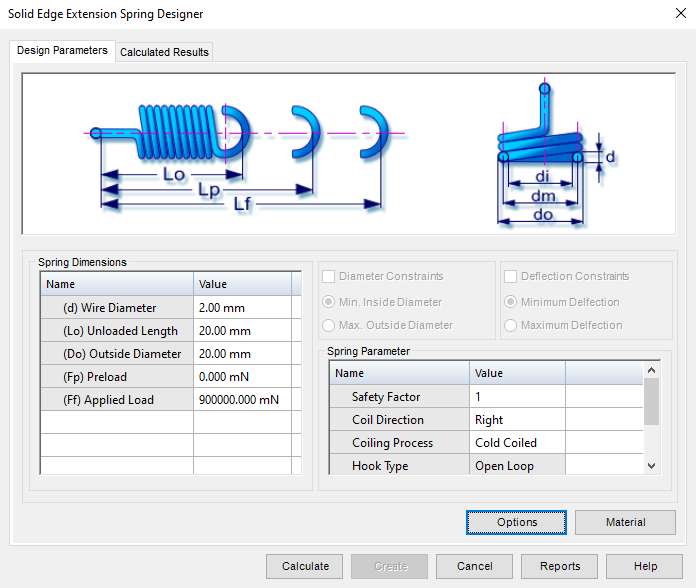The width and height of the screenshot is (696, 588).
Task: Select the (Fp) Preload row name
Action: pyautogui.click(x=117, y=376)
